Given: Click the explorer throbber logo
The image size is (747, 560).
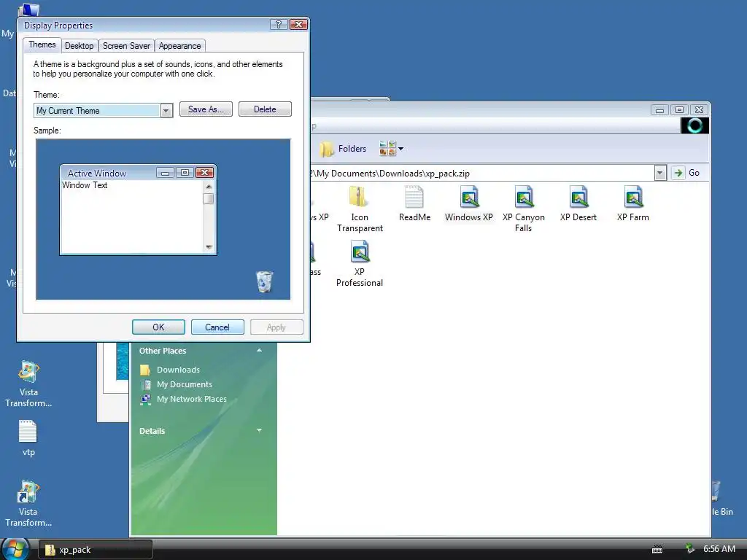Looking at the screenshot, I should coord(694,125).
